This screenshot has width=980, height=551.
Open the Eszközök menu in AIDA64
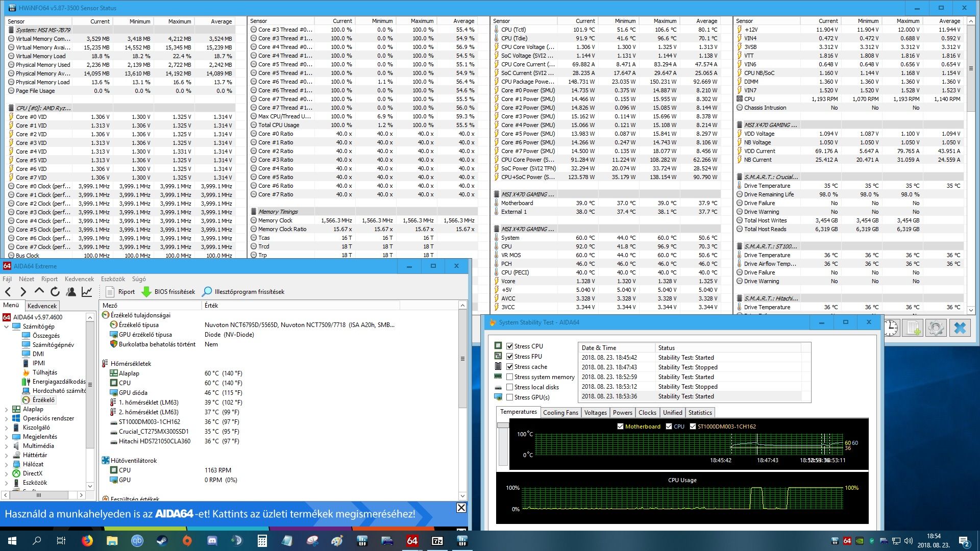tap(112, 279)
